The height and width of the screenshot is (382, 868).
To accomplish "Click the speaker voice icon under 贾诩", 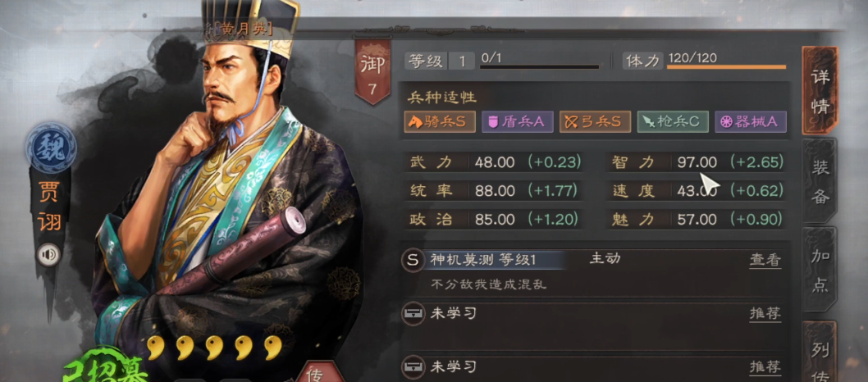I will click(49, 255).
